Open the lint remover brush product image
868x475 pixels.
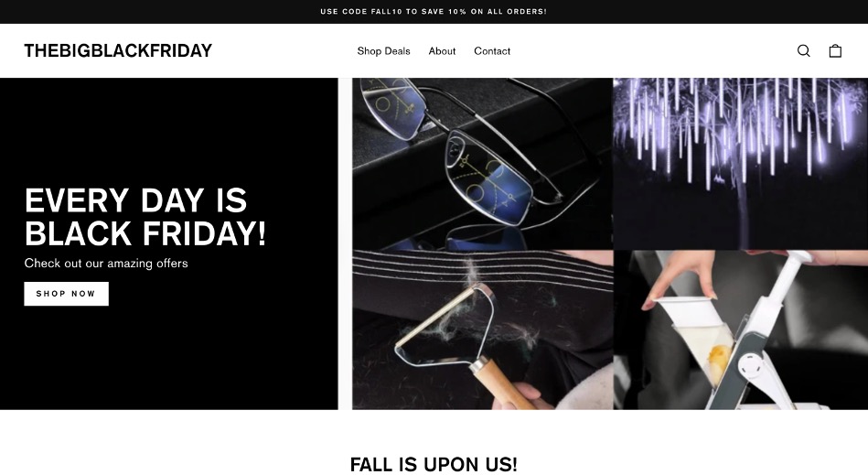pyautogui.click(x=483, y=330)
